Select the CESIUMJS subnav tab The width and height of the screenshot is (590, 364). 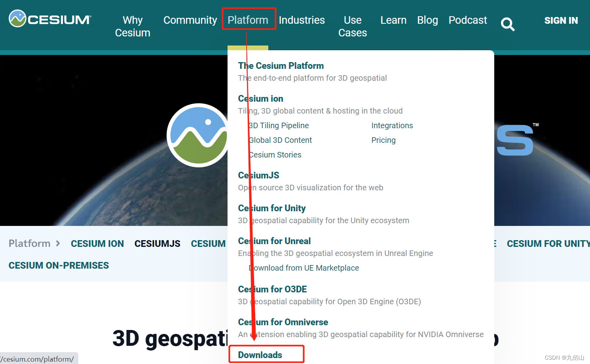157,244
